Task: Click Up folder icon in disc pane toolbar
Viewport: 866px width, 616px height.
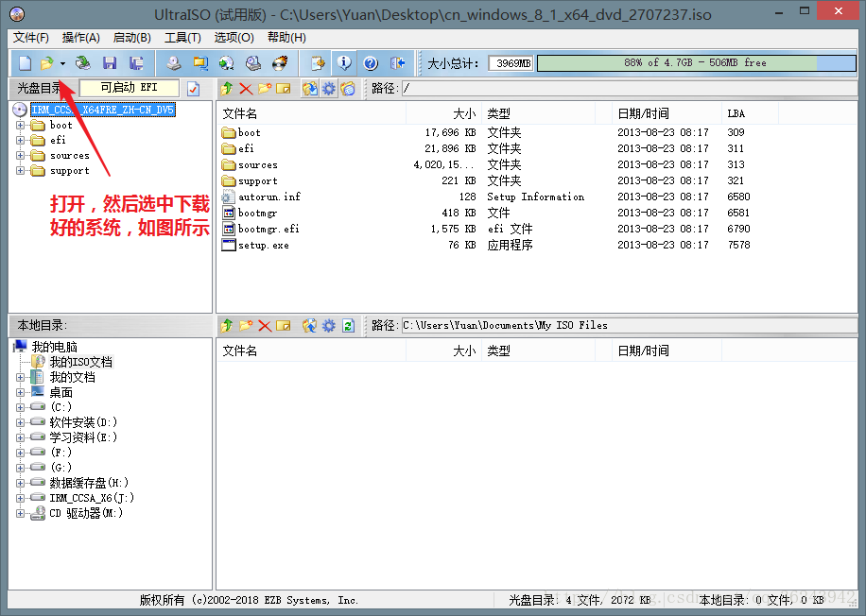Action: point(227,88)
